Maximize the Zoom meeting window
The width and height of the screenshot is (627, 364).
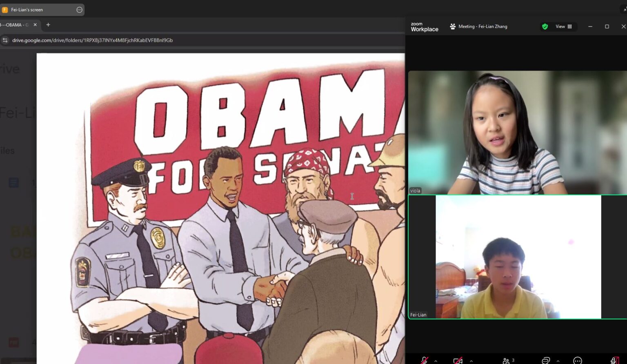pos(607,27)
